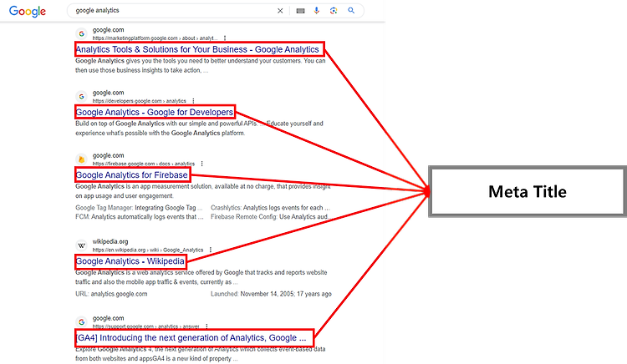
Task: Click the Wikipedia W favicon
Action: click(x=82, y=245)
